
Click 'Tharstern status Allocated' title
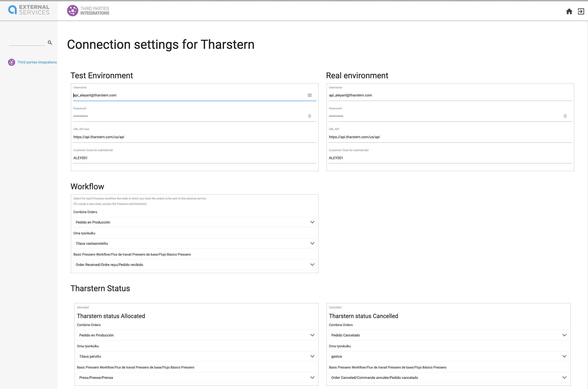click(x=111, y=316)
